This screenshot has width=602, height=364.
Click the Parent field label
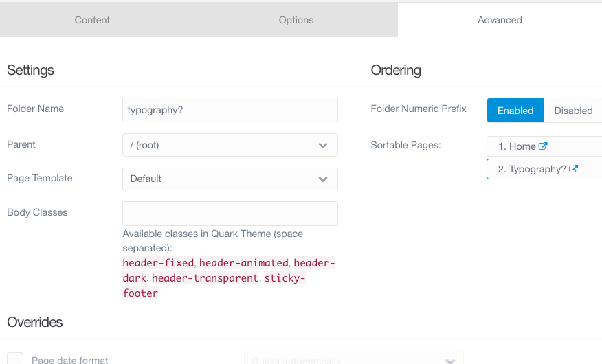21,144
